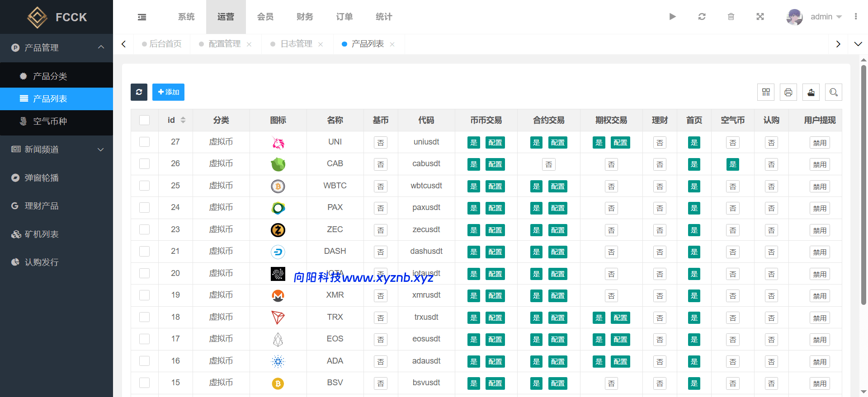Toggle 合约交易 switch for CAB row
Screen dimensions: 868x397
point(548,164)
